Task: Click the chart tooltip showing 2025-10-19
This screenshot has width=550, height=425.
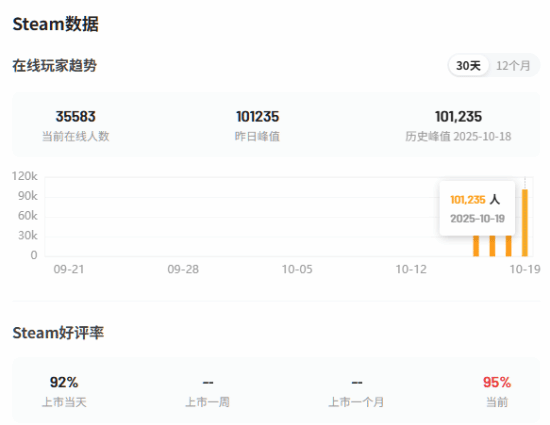Action: click(x=477, y=209)
